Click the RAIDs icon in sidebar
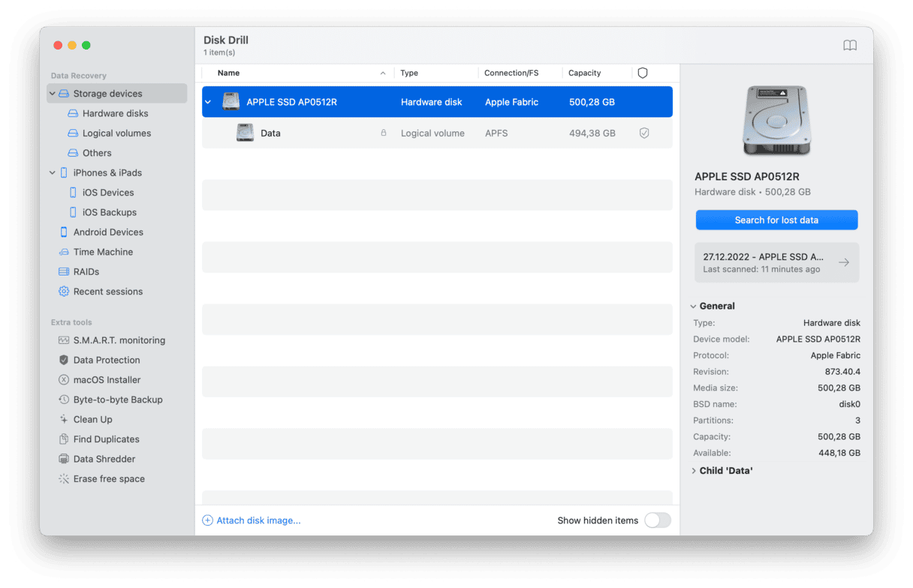Viewport: 913px width, 588px height. click(64, 272)
